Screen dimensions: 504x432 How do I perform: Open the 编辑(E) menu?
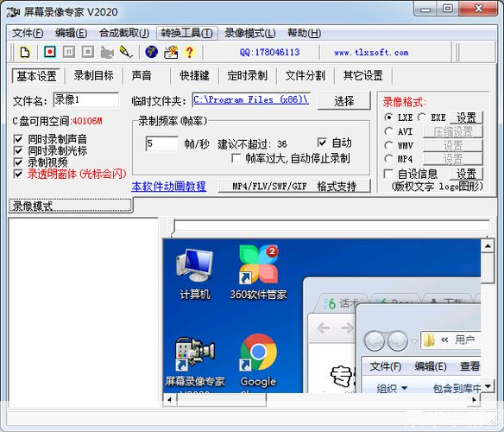(x=71, y=33)
